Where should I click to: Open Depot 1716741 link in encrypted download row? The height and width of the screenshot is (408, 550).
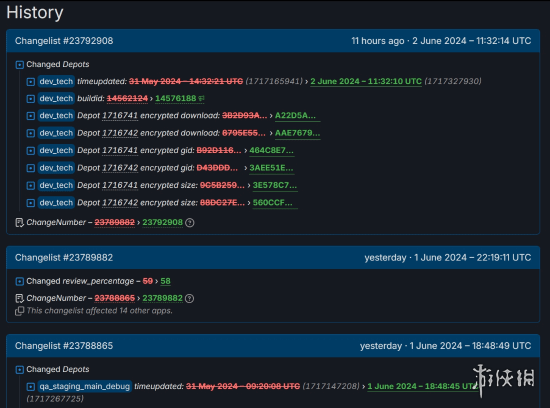coord(120,115)
